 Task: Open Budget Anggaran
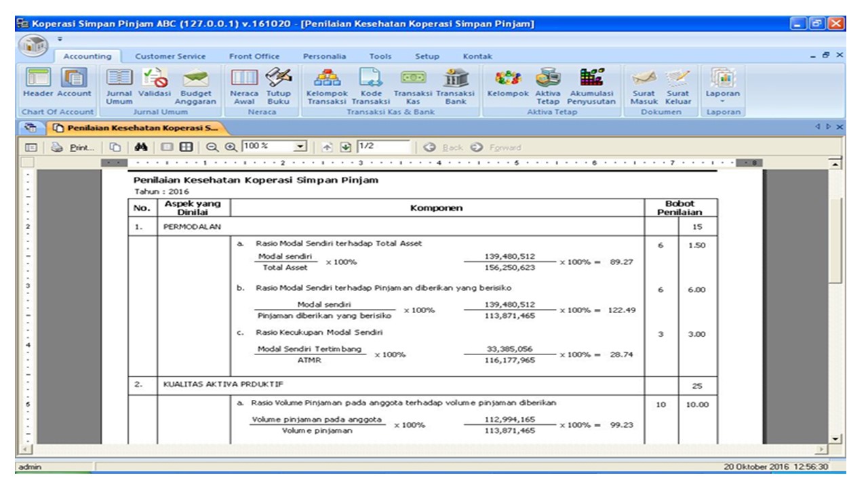point(196,85)
